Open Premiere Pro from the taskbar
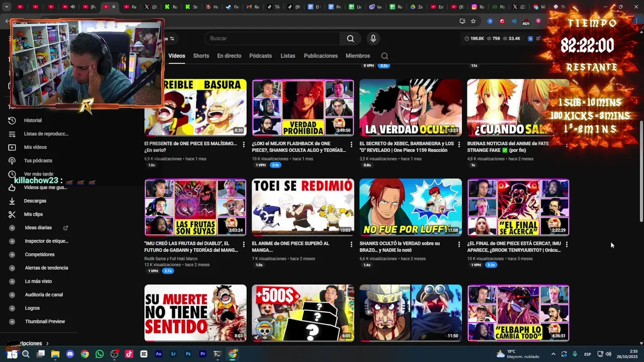The image size is (644, 362). point(203,354)
